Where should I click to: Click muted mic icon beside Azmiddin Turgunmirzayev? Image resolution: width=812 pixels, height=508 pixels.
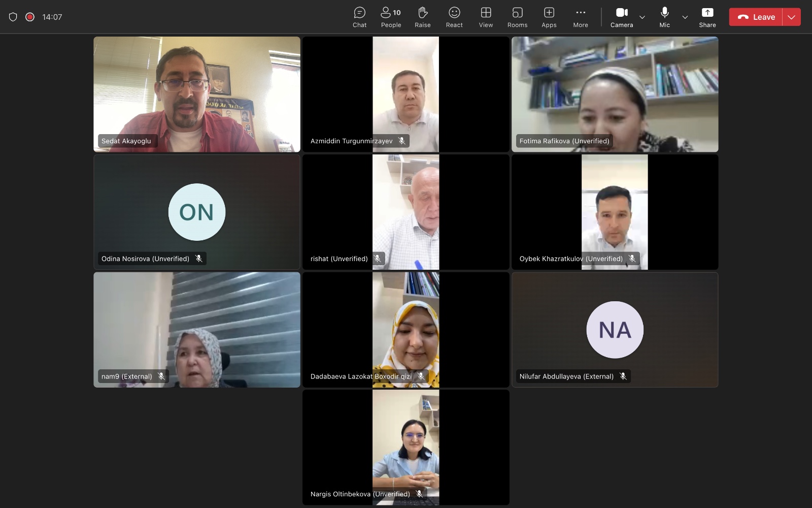(x=402, y=141)
